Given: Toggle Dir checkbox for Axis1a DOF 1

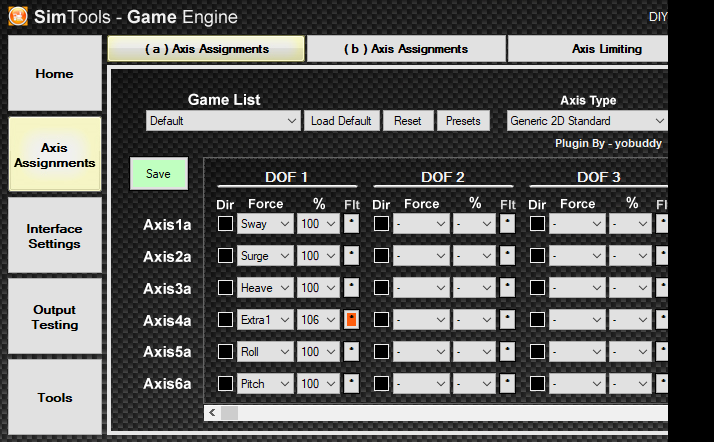Looking at the screenshot, I should (225, 224).
